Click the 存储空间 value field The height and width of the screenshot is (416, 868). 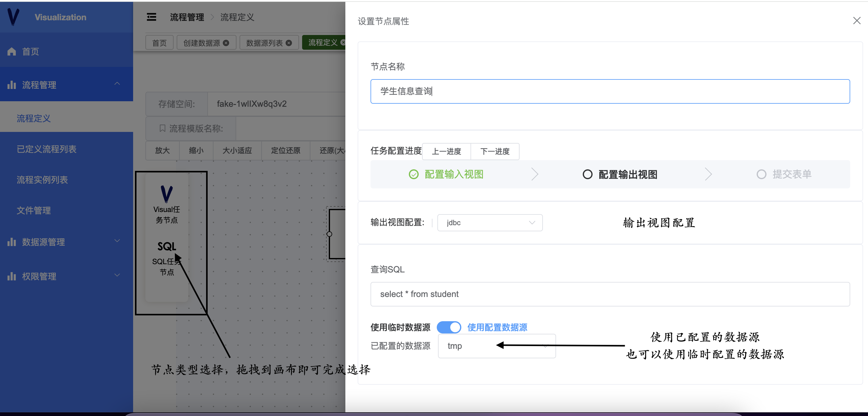click(x=276, y=104)
